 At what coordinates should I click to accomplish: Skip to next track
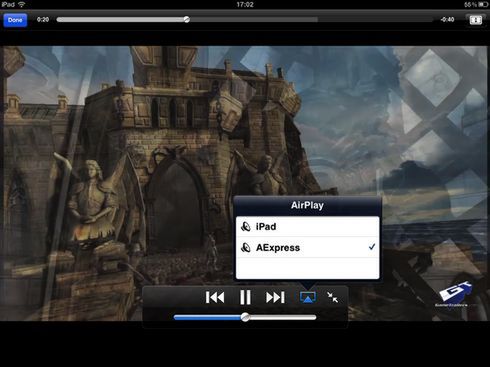pyautogui.click(x=275, y=297)
